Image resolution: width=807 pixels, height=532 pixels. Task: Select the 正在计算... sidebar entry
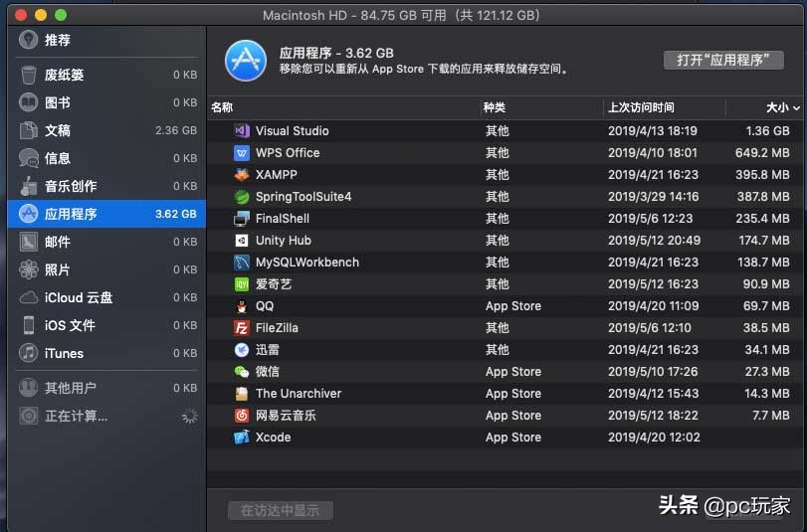[107, 416]
